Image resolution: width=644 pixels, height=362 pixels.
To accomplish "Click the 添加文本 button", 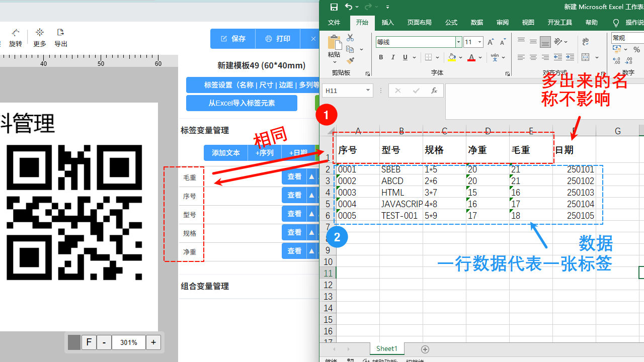I will [x=225, y=153].
